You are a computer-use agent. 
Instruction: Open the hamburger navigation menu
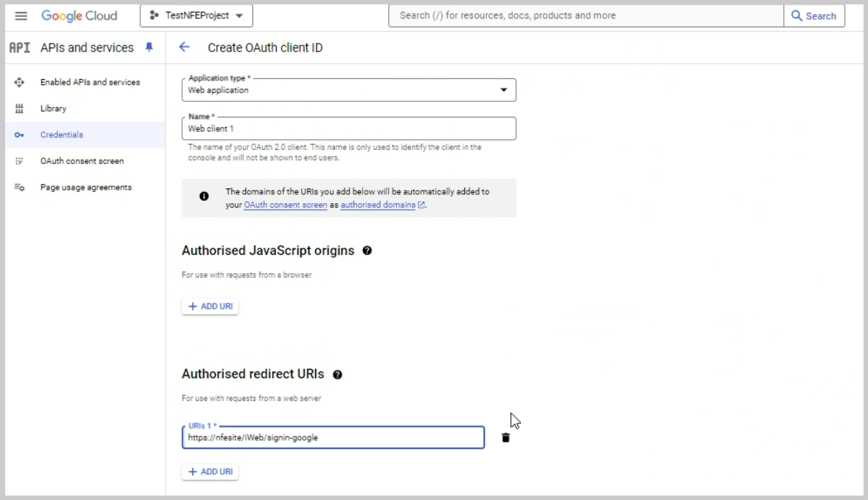point(21,16)
